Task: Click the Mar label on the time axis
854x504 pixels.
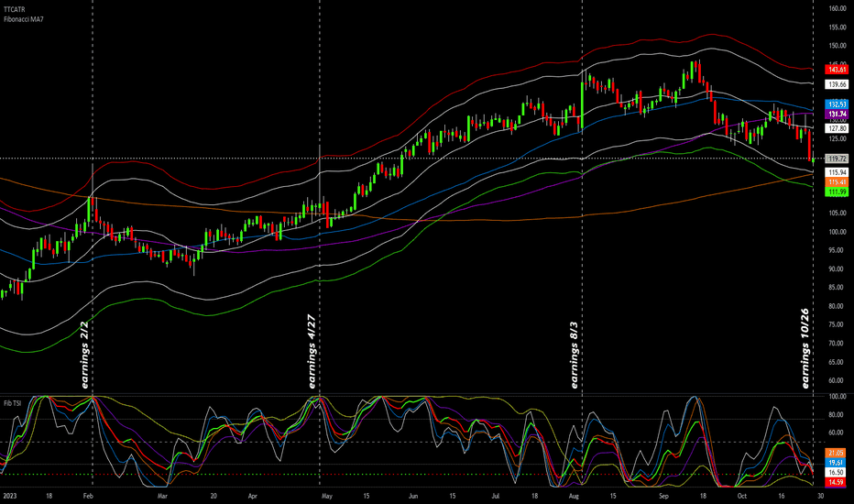Action: click(x=162, y=497)
